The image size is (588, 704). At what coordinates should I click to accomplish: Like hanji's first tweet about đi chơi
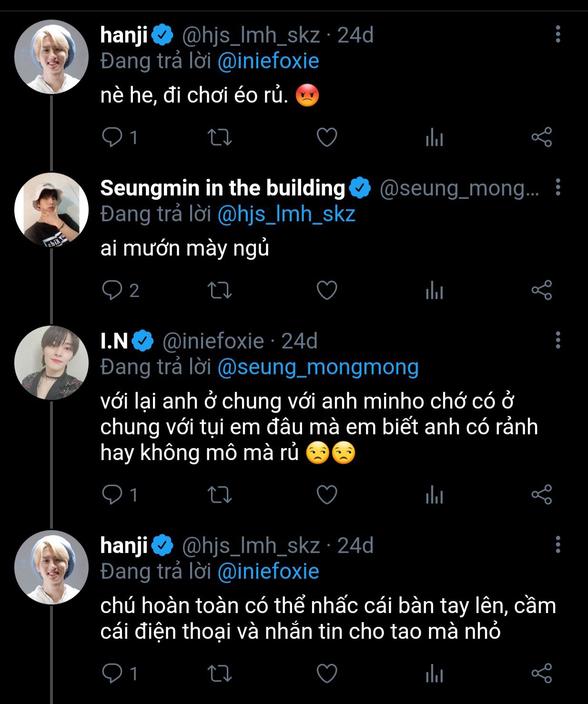[x=327, y=137]
